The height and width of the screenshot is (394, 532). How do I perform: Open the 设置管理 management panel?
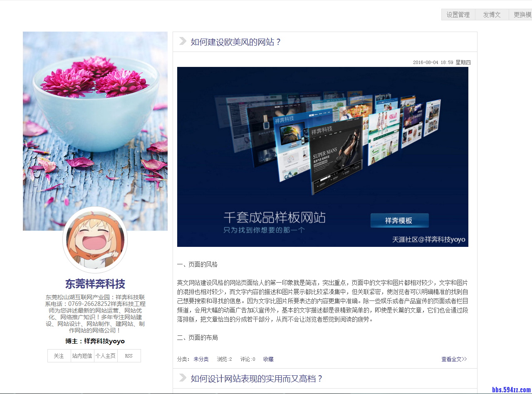pos(458,15)
